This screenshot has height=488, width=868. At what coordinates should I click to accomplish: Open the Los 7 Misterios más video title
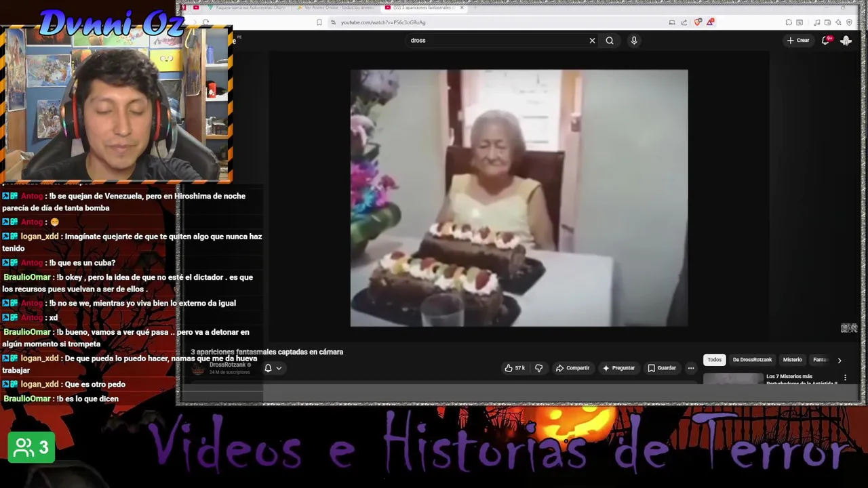(802, 380)
